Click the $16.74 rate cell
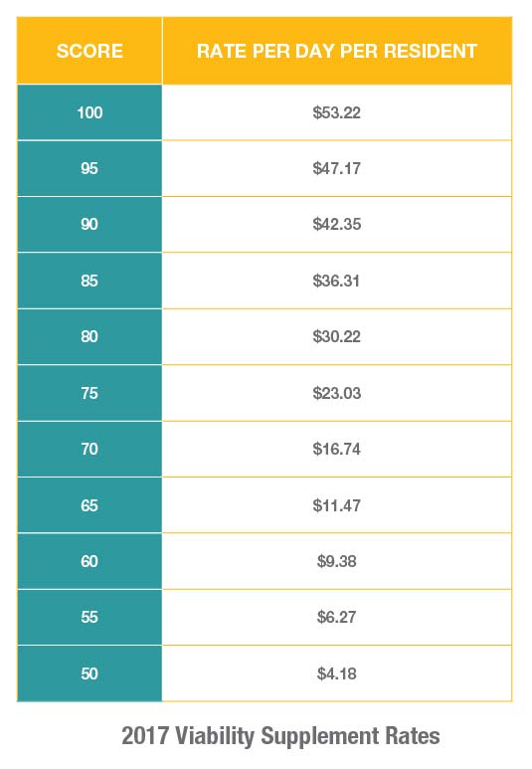The height and width of the screenshot is (769, 532). pyautogui.click(x=337, y=449)
